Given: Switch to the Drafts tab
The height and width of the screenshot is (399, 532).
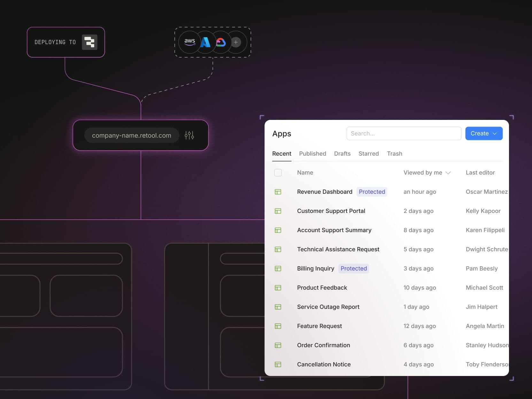Looking at the screenshot, I should 342,154.
